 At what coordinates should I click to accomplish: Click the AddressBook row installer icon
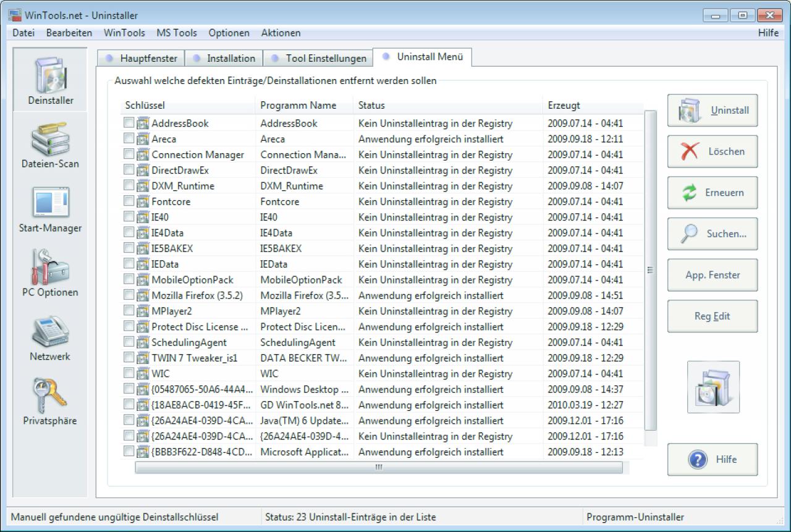[x=143, y=124]
